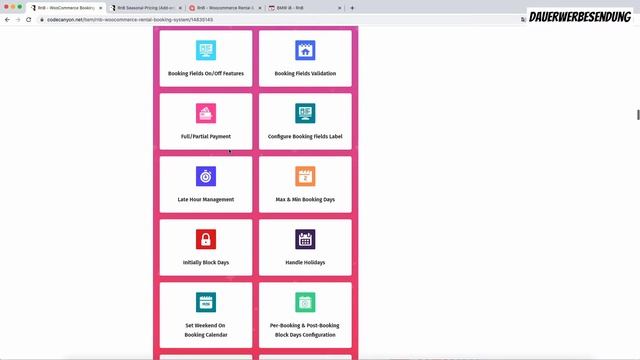
Task: Click the red Initially Block Days lock icon
Action: [206, 239]
